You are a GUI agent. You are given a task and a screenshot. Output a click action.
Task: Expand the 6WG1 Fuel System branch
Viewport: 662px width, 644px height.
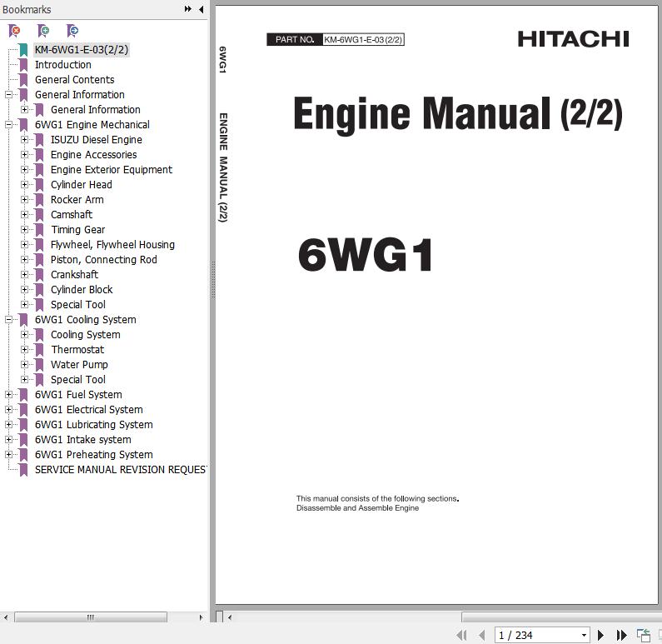[8, 395]
